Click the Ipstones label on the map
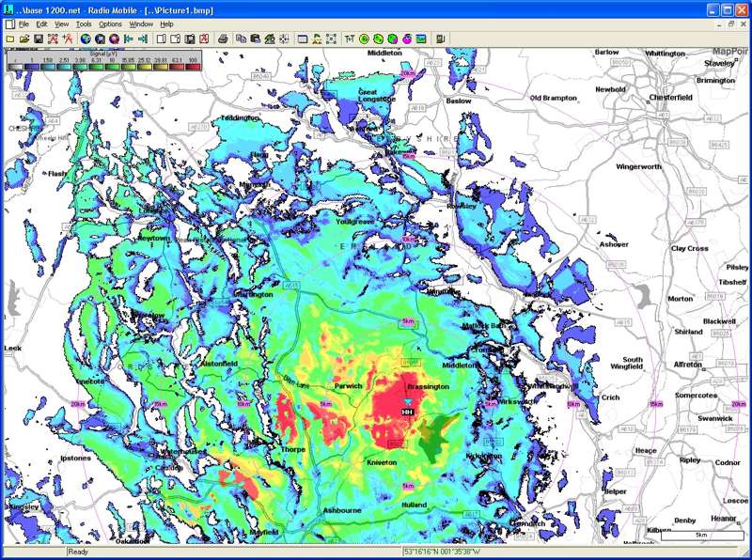This screenshot has height=560, width=752. pyautogui.click(x=75, y=458)
